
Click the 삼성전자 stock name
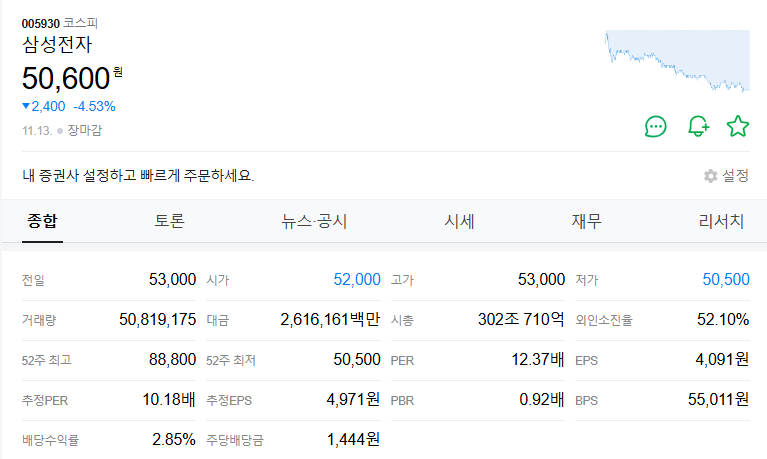click(57, 45)
